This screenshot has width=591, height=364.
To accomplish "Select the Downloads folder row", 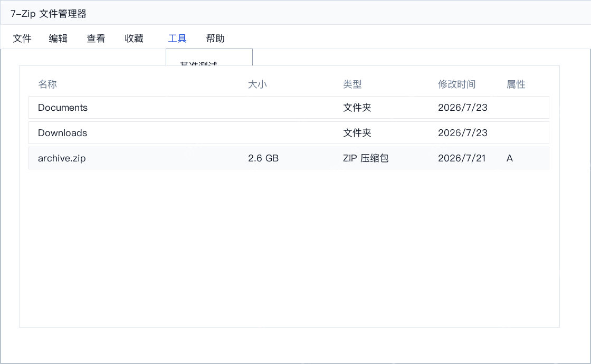I will [x=289, y=132].
